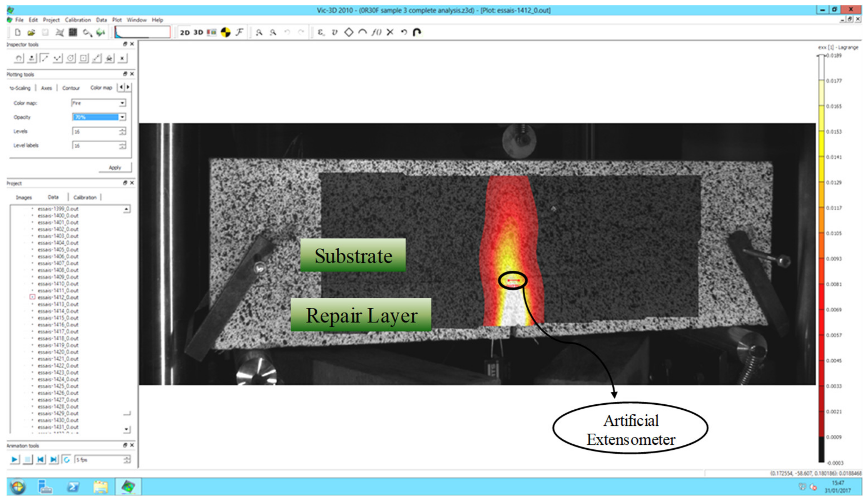The image size is (868, 501).
Task: Click the strain epsilon calculation icon
Action: pos(321,32)
